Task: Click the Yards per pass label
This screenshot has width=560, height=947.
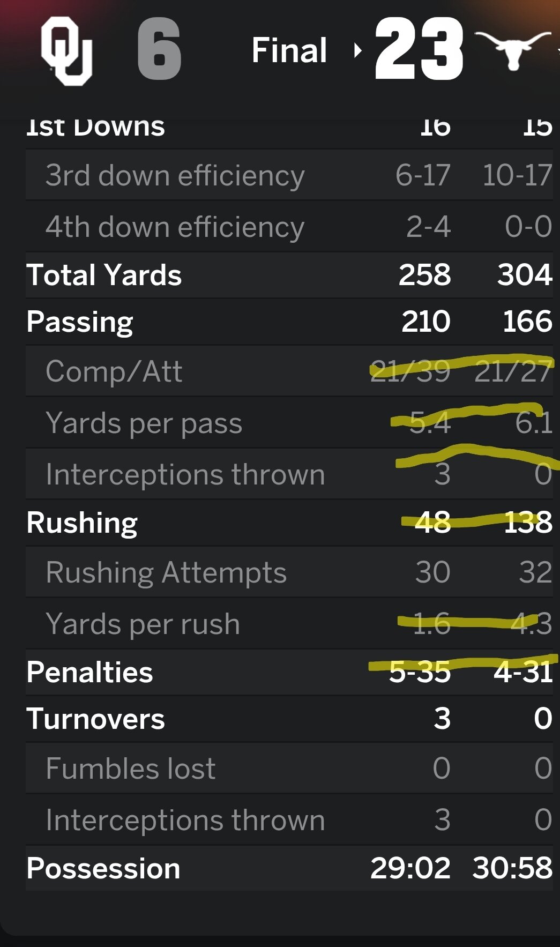Action: pyautogui.click(x=144, y=423)
